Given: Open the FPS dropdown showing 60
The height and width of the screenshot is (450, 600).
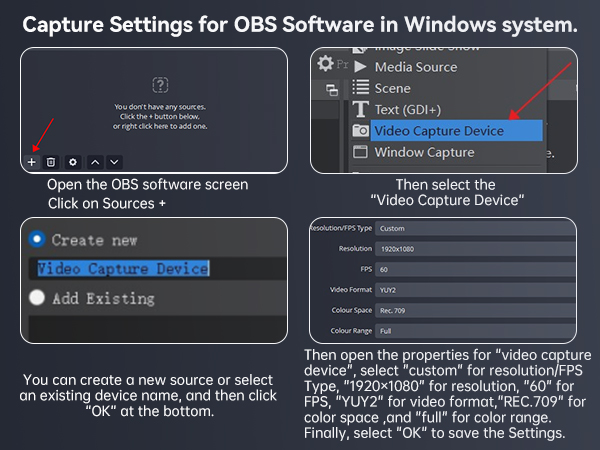Looking at the screenshot, I should pyautogui.click(x=475, y=269).
